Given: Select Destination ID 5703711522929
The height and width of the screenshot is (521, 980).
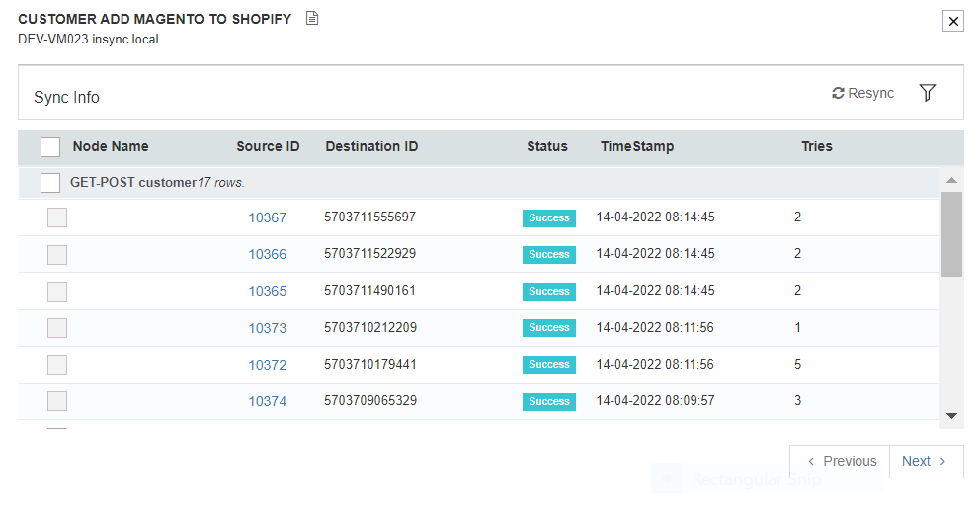Looking at the screenshot, I should point(370,253).
